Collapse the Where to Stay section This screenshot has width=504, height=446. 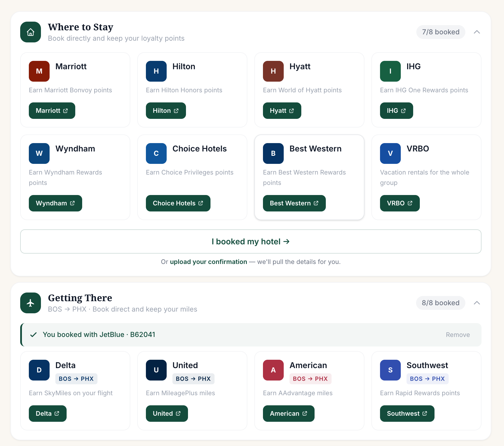click(477, 32)
